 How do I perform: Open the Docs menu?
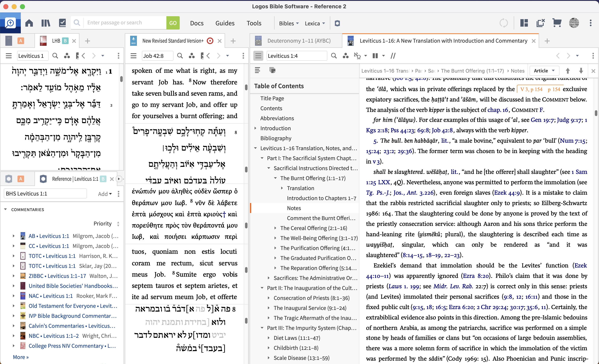[197, 23]
